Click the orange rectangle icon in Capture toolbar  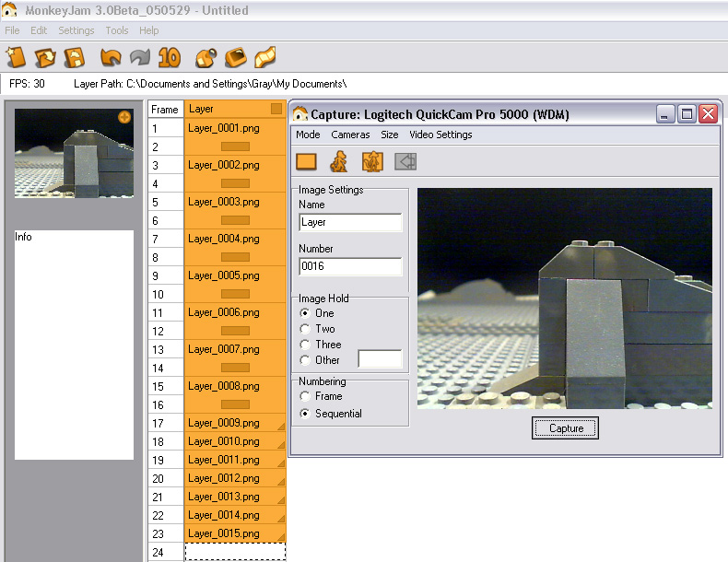[x=307, y=162]
